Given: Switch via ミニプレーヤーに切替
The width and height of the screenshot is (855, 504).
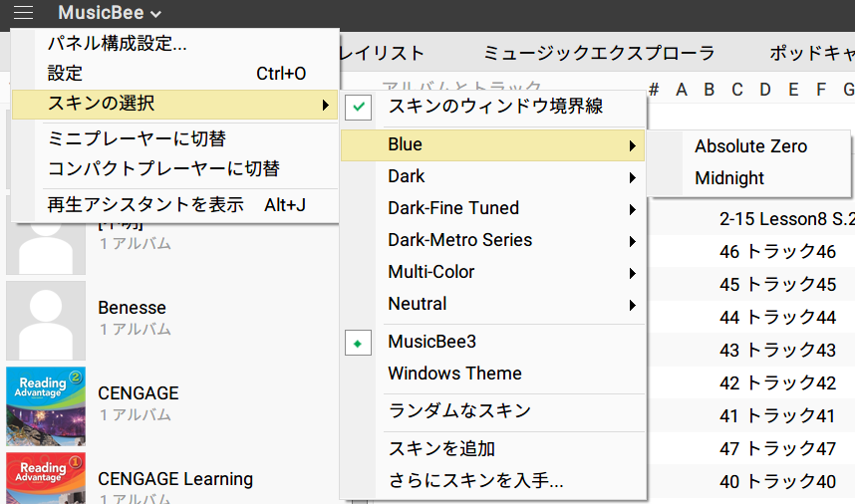Looking at the screenshot, I should (x=175, y=138).
